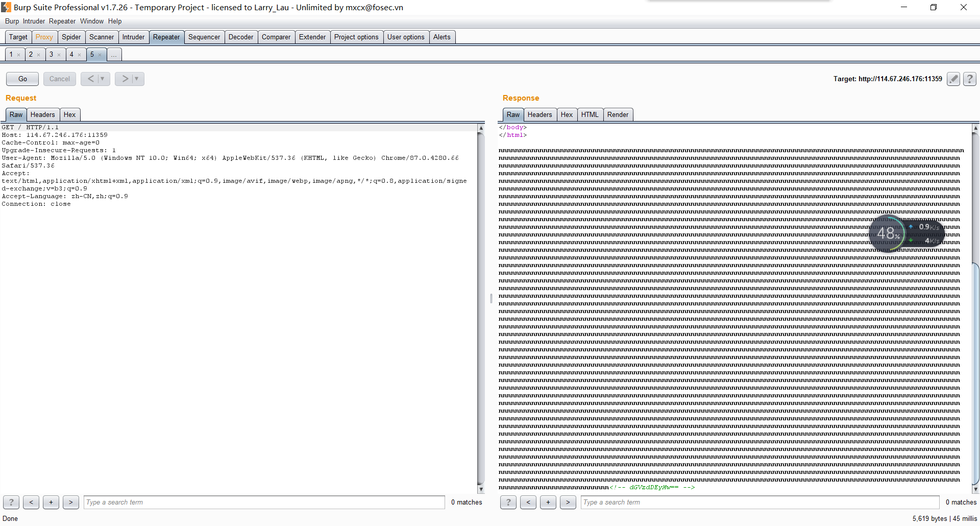Switch request view to Hex tab
This screenshot has width=980, height=526.
pyautogui.click(x=69, y=114)
